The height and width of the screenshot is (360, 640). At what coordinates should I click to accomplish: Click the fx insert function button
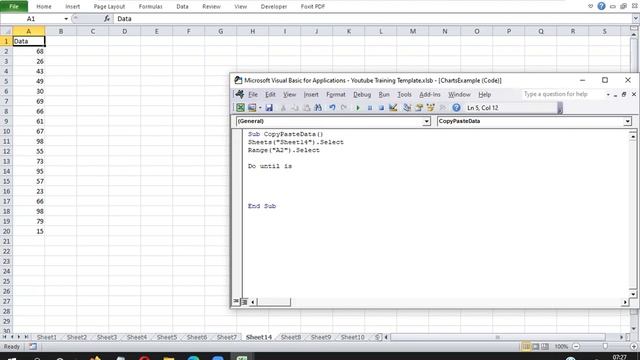coord(107,19)
